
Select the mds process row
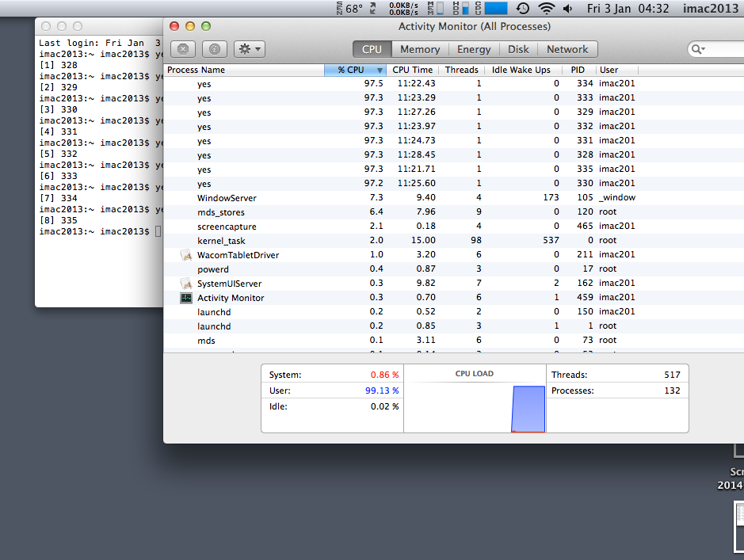click(x=454, y=340)
